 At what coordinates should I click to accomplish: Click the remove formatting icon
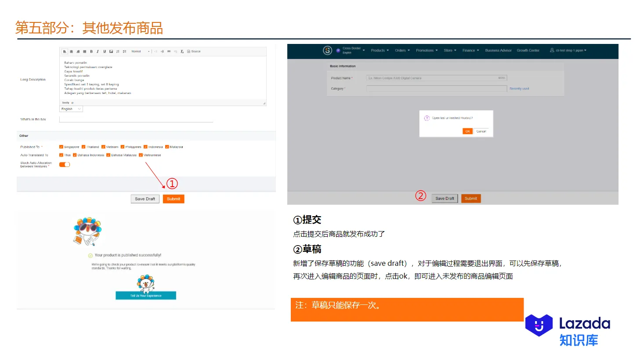click(x=181, y=51)
